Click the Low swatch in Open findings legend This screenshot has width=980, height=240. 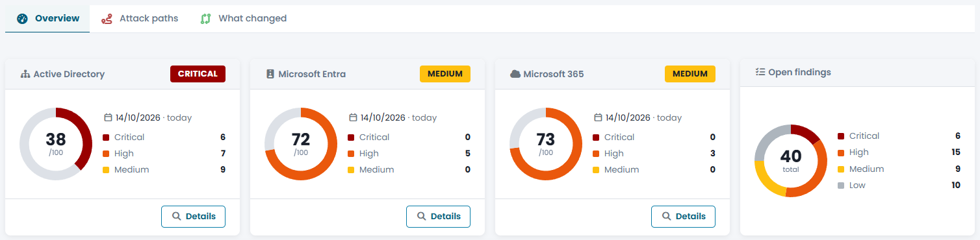click(x=842, y=186)
